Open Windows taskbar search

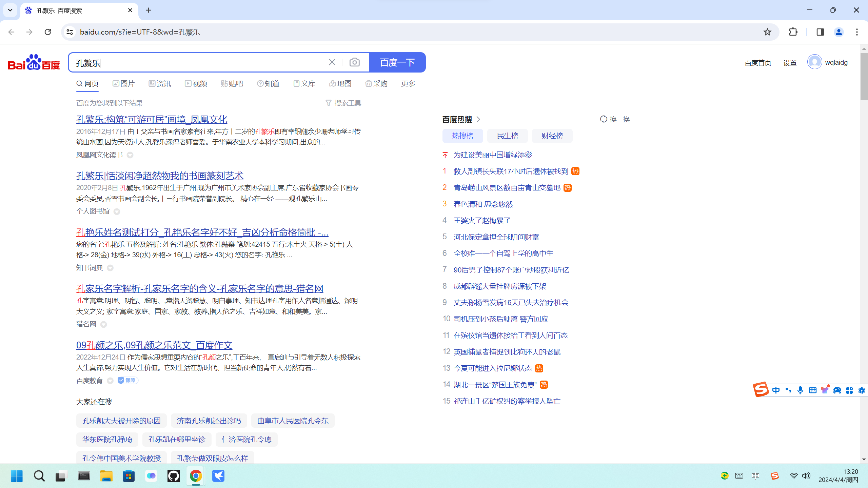(39, 476)
